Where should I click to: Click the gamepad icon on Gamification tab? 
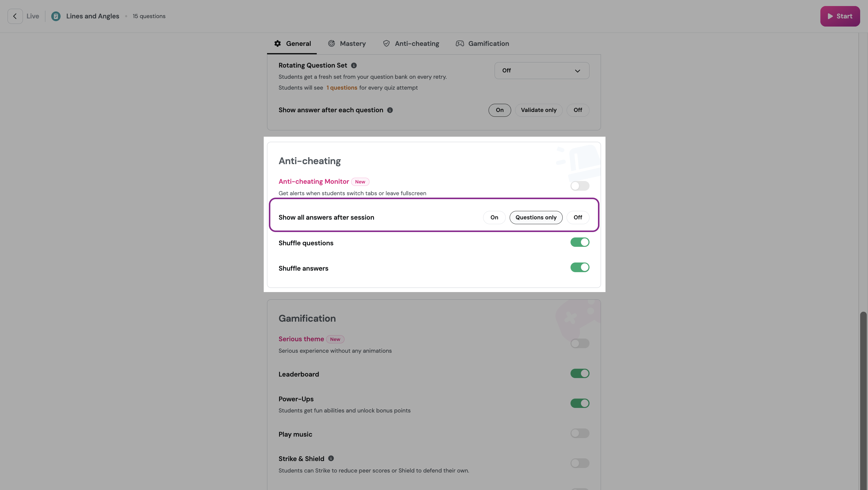tap(460, 43)
